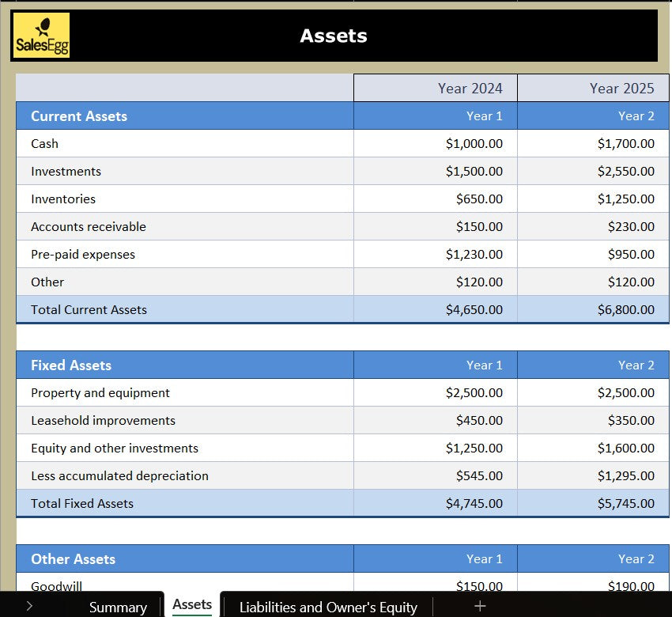Select the Assets title banner
672x617 pixels.
334,36
